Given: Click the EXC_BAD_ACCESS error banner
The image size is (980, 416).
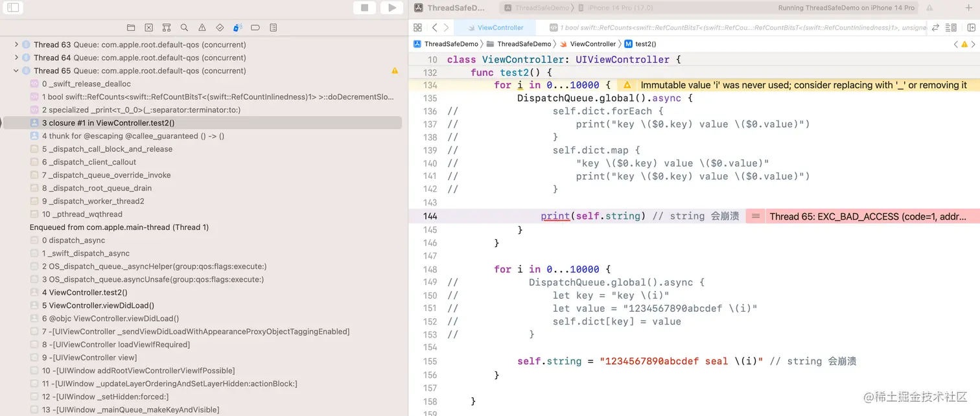Looking at the screenshot, I should click(863, 216).
